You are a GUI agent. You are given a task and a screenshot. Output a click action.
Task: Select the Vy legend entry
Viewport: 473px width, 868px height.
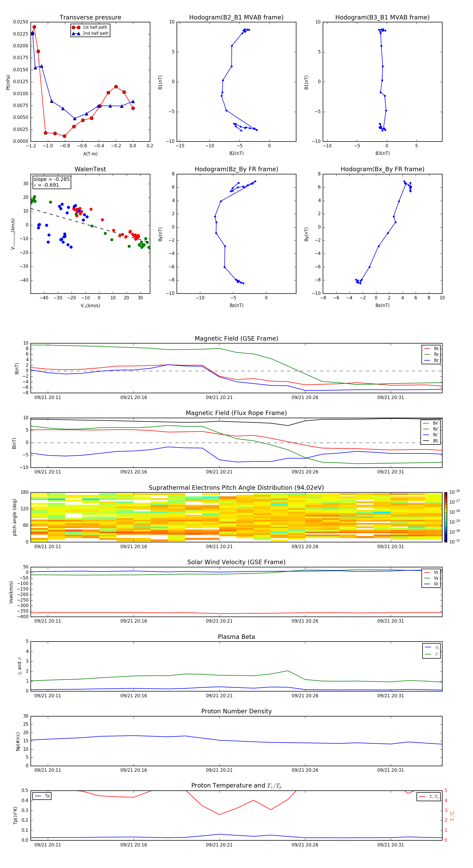(x=431, y=578)
